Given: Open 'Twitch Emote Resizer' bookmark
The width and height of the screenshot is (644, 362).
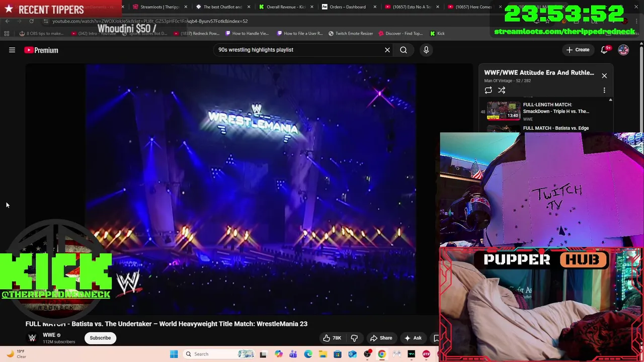Looking at the screenshot, I should point(351,33).
